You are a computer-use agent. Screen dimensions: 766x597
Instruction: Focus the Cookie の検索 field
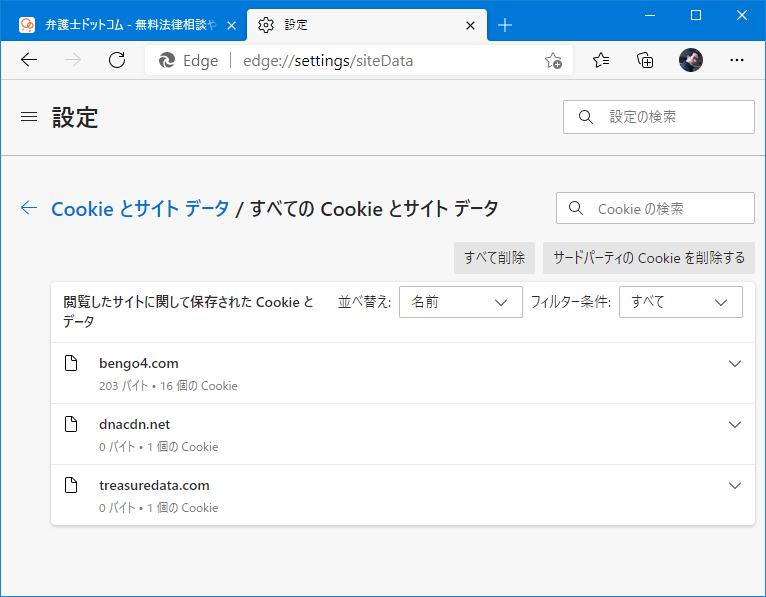tap(655, 208)
